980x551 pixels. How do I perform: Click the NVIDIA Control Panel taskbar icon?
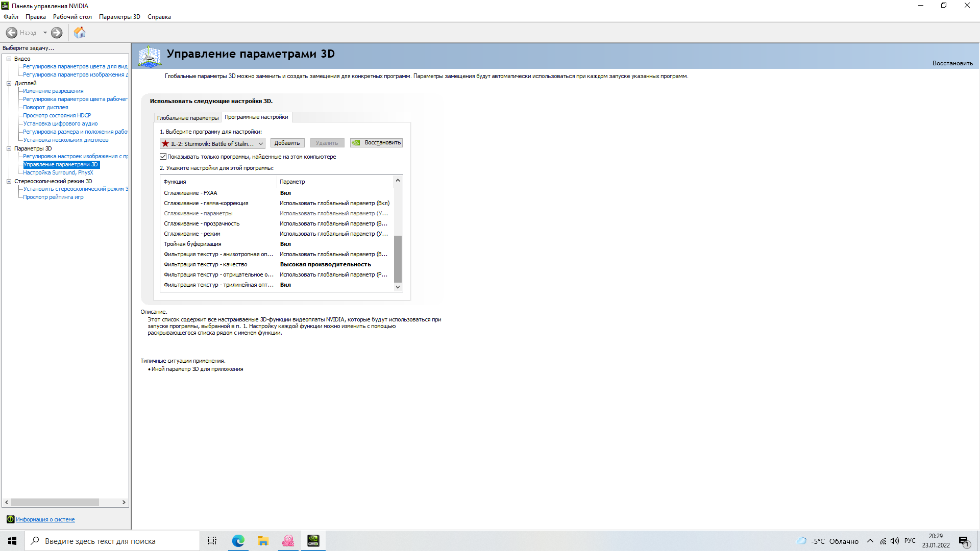313,541
